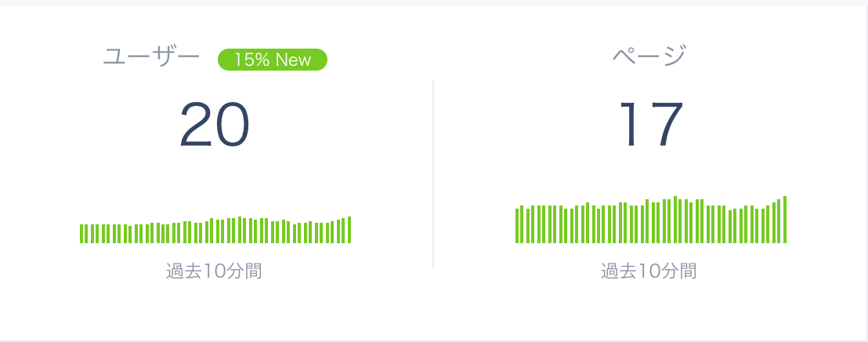
Task: Select the user count number 20
Action: pos(215,126)
